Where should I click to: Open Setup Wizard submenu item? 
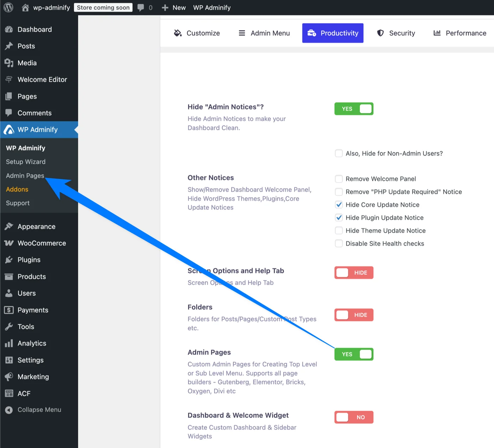(26, 162)
